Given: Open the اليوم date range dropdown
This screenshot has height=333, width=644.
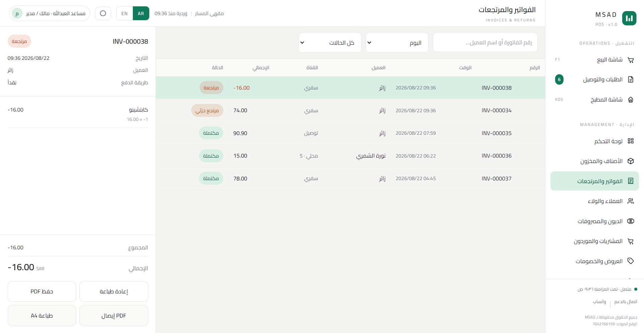Looking at the screenshot, I should coord(397,43).
